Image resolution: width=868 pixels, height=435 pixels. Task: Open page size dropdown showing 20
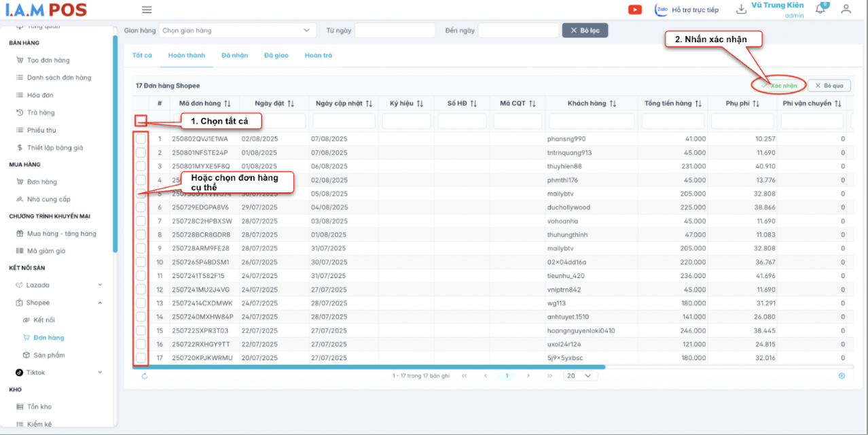579,376
